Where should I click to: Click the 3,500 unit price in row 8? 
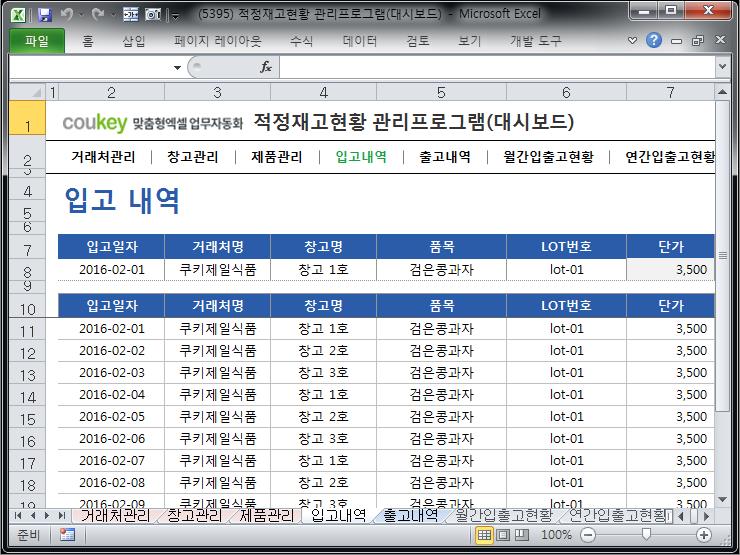pos(670,270)
